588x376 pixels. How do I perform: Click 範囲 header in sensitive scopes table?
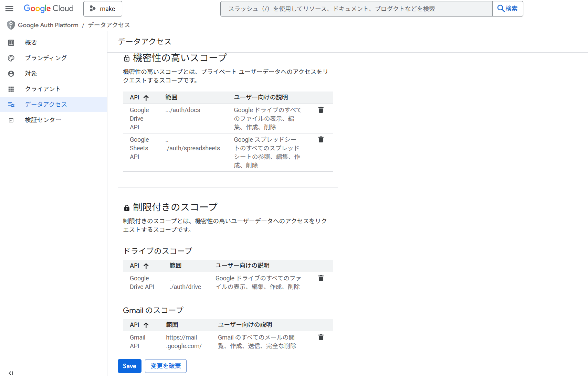[x=171, y=98]
